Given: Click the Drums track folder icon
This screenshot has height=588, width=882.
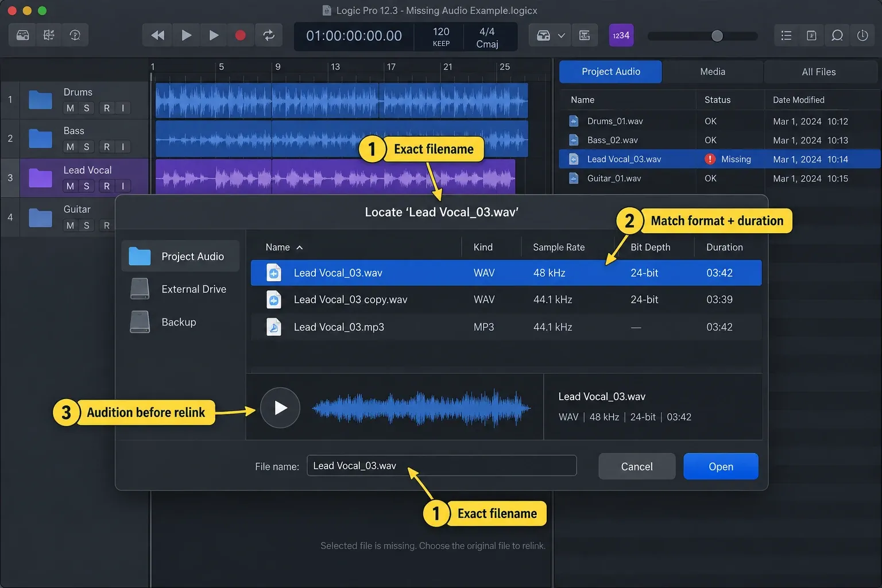Looking at the screenshot, I should click(x=40, y=100).
